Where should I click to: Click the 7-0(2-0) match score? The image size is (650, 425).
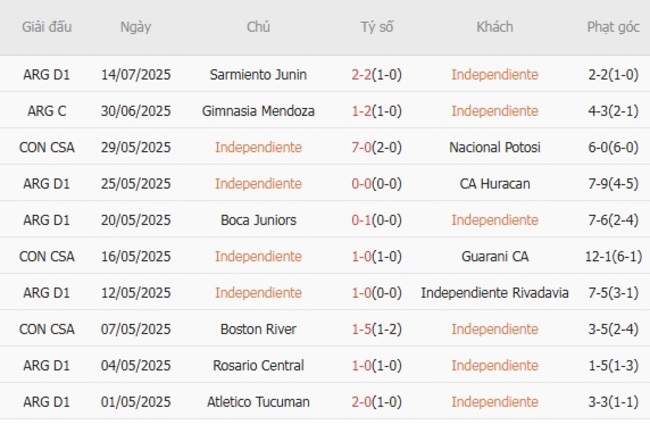tap(376, 147)
